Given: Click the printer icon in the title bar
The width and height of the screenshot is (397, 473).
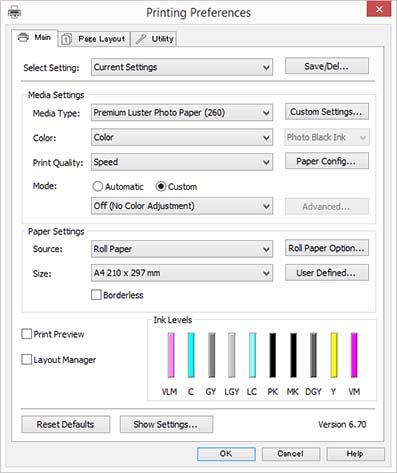Looking at the screenshot, I should (x=14, y=13).
